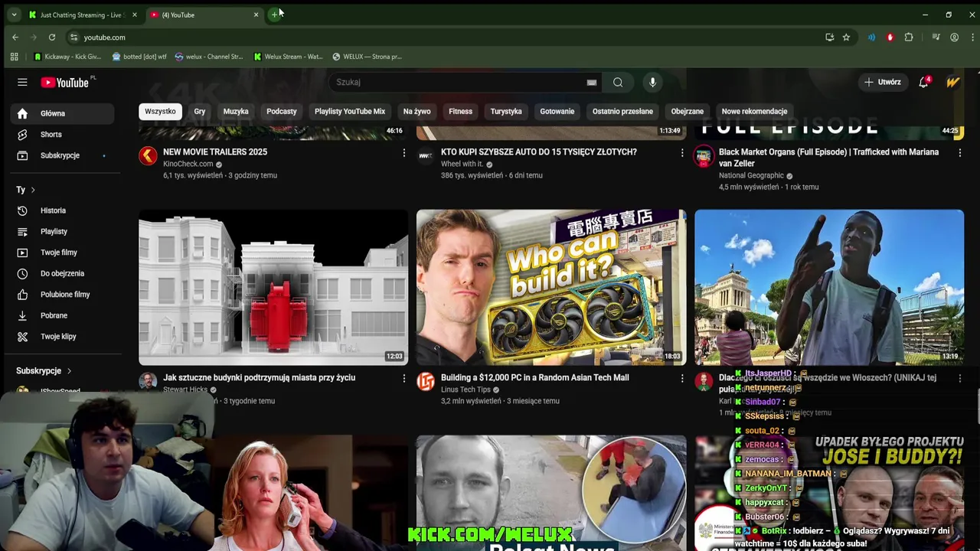This screenshot has height=551, width=980.
Task: Open Polubione filmy liked videos
Action: pyautogui.click(x=62, y=295)
